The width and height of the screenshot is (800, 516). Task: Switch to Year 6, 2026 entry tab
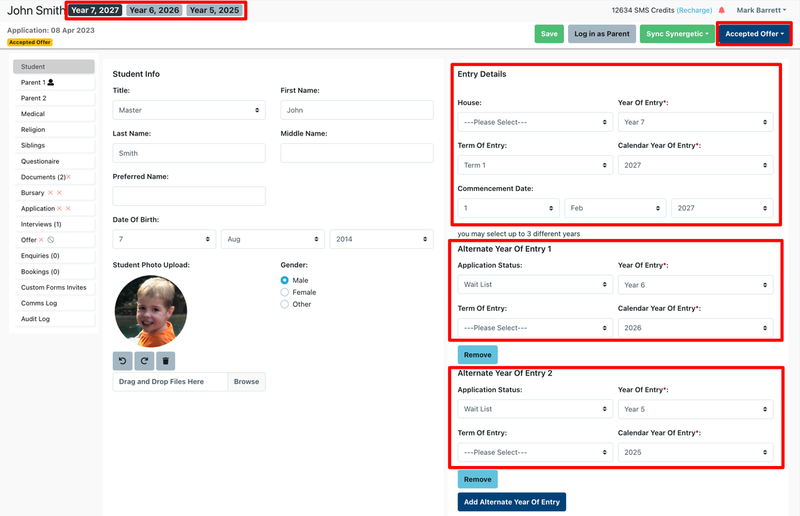tap(154, 11)
